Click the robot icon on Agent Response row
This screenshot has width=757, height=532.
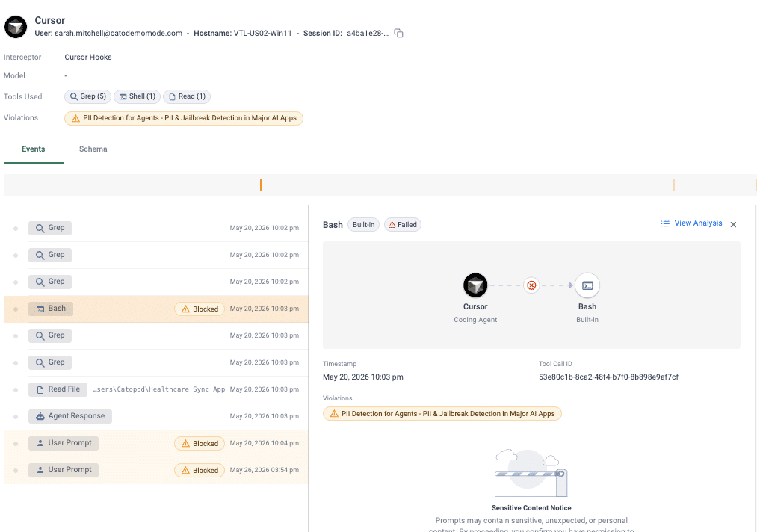tap(40, 416)
